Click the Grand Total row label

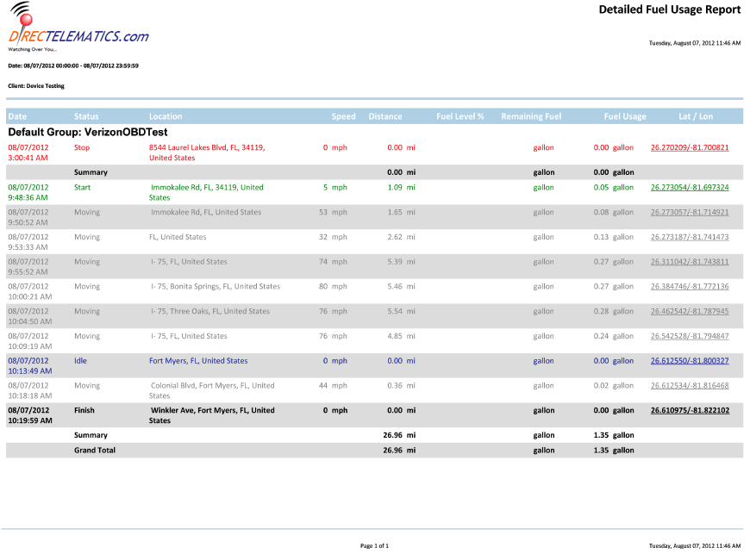coord(95,450)
